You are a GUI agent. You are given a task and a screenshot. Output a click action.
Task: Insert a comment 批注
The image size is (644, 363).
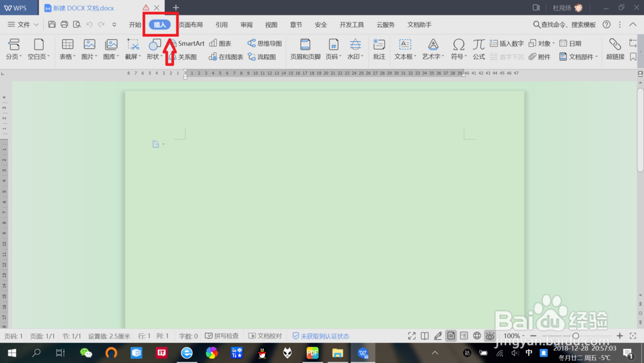point(379,49)
